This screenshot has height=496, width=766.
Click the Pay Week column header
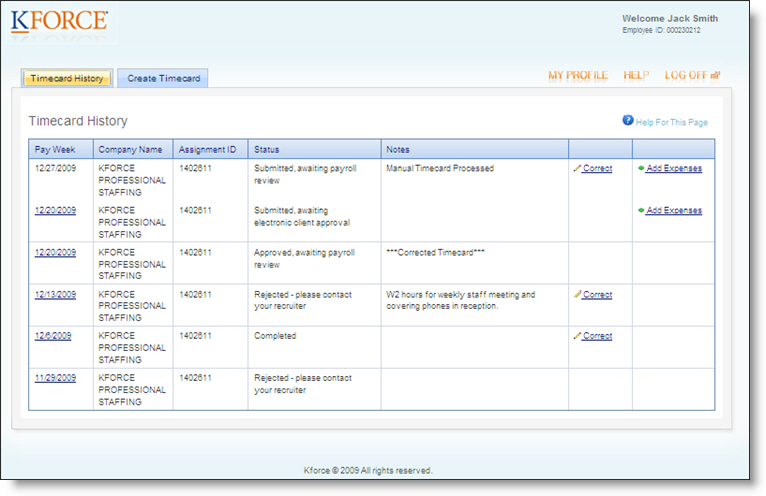click(61, 149)
